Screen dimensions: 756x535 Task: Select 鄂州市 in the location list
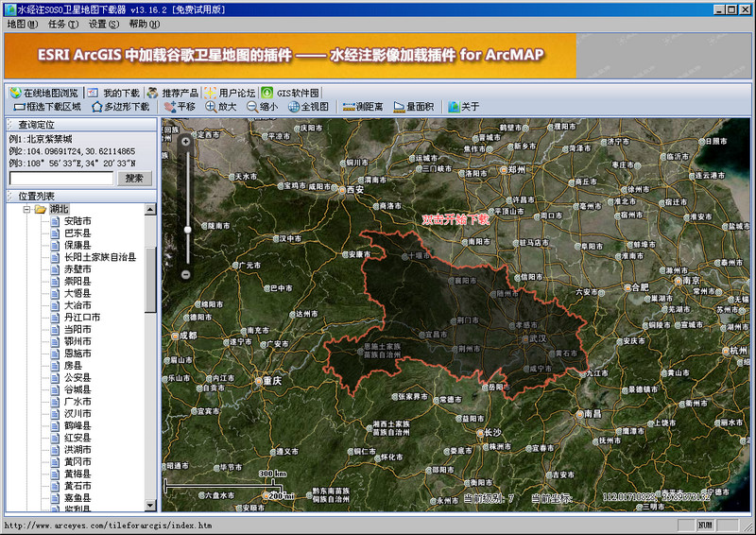77,341
